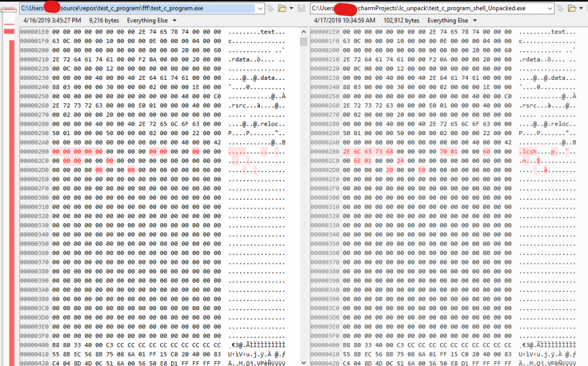The width and height of the screenshot is (588, 366).
Task: Click the .lcsh ASCII text in right pane
Action: [x=527, y=152]
